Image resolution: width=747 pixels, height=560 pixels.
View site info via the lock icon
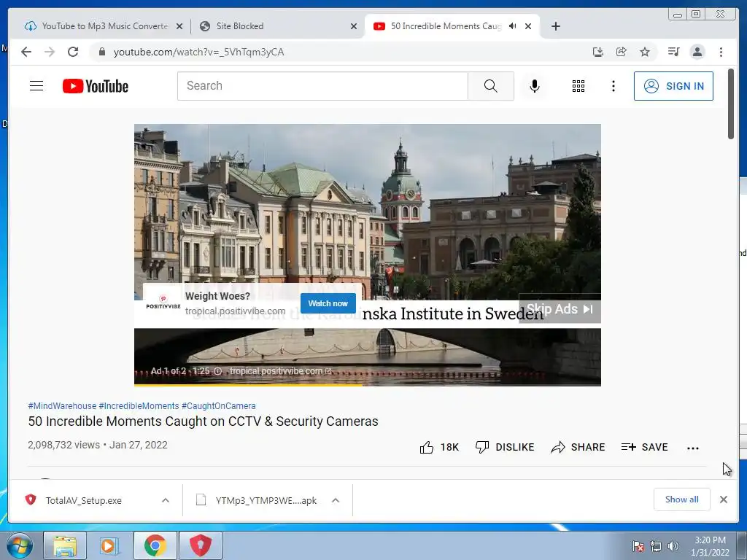(x=101, y=52)
